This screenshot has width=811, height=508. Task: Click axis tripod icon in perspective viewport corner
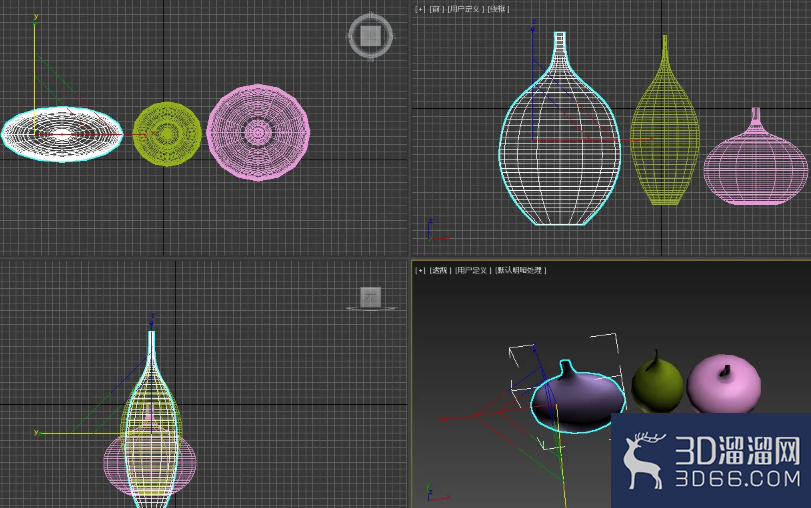[x=437, y=492]
